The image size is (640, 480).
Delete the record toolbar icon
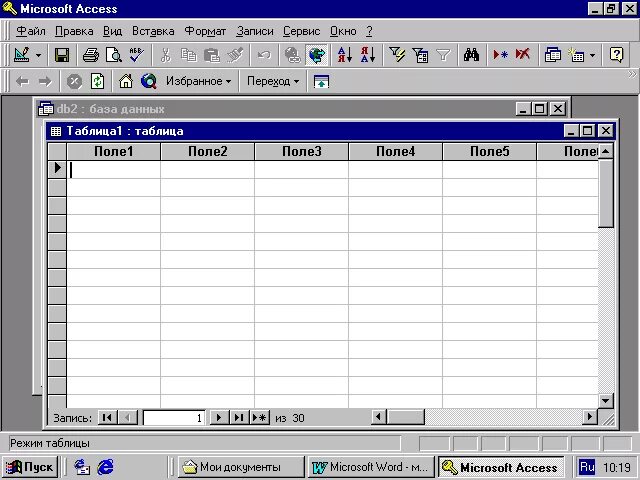[x=523, y=55]
